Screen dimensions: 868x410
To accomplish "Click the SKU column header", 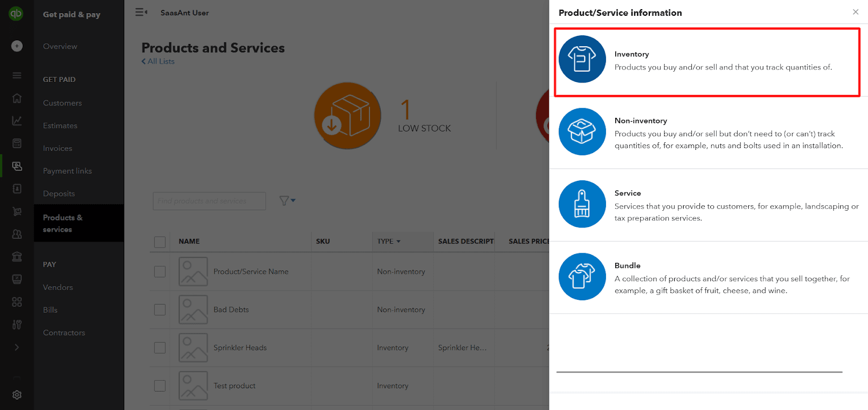I will (323, 241).
